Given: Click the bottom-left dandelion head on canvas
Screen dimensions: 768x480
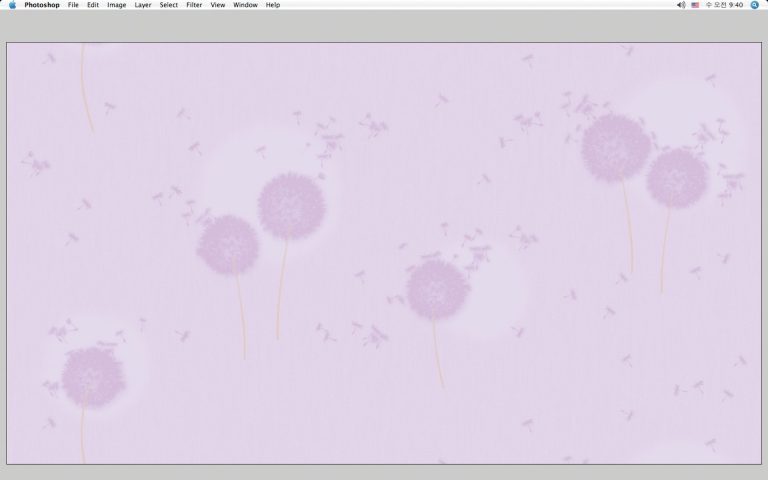Looking at the screenshot, I should [x=93, y=376].
